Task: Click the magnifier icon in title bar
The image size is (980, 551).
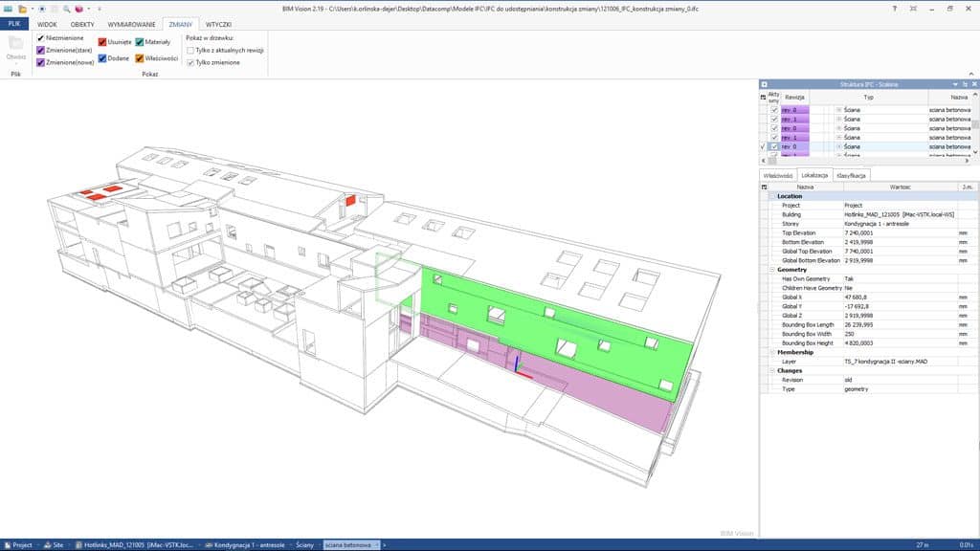Action: (66, 8)
